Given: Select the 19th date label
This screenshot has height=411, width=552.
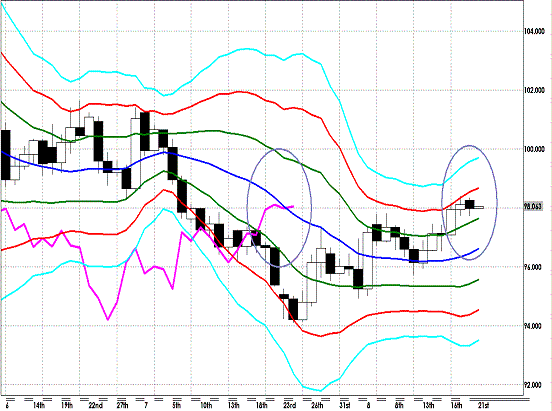Looking at the screenshot, I should [x=67, y=405].
